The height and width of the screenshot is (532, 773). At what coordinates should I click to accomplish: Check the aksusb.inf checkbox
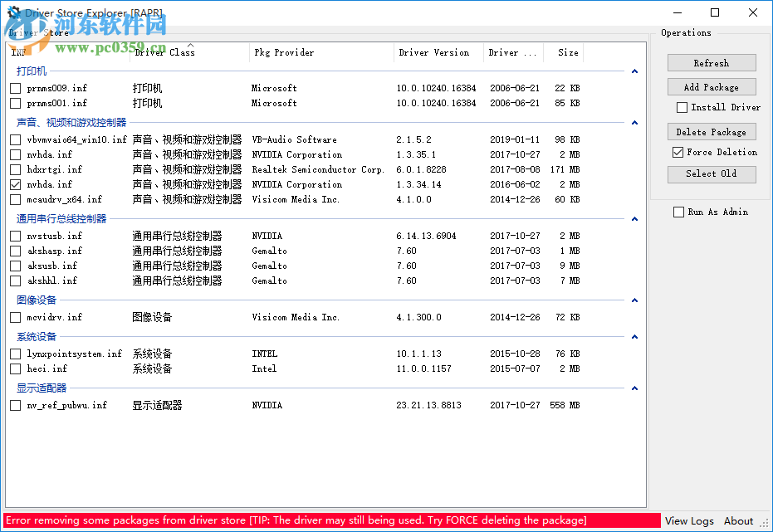point(15,266)
